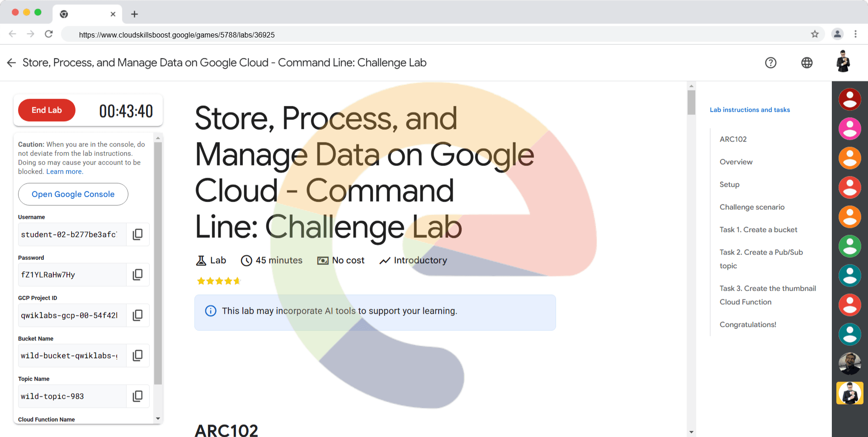Copy the GCP Project ID
This screenshot has height=437, width=868.
(x=137, y=315)
